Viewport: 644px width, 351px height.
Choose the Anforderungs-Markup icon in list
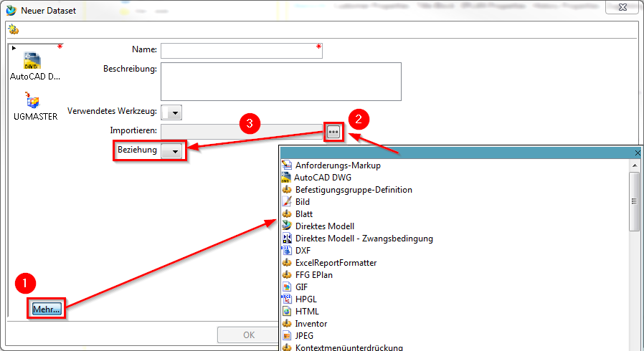click(287, 165)
